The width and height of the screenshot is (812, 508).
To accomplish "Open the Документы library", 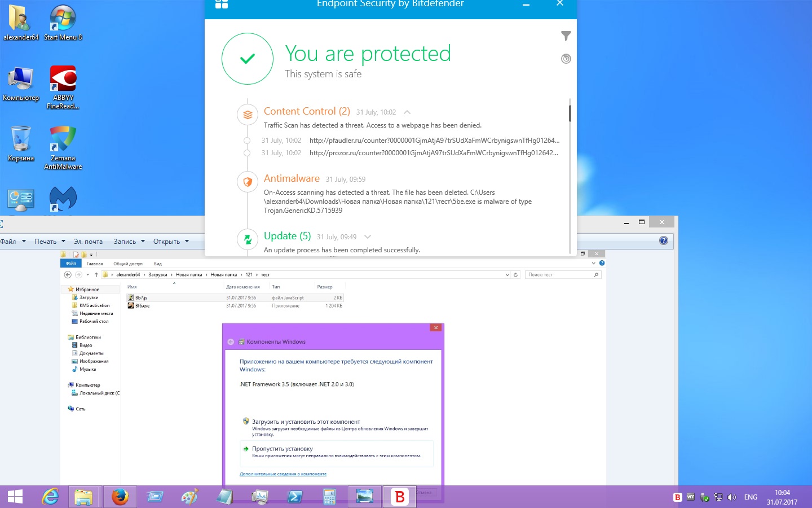I will click(91, 353).
